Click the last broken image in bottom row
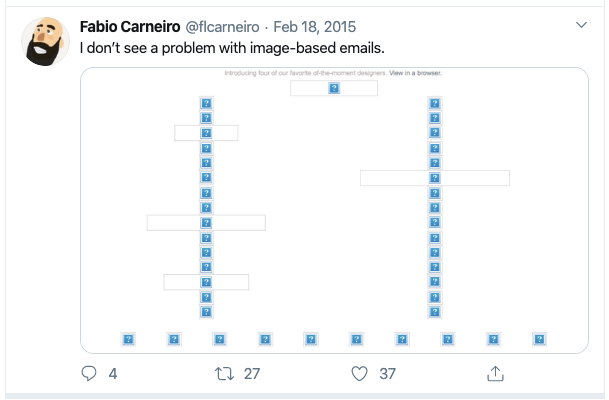Screen dimensions: 609x400 pos(539,339)
